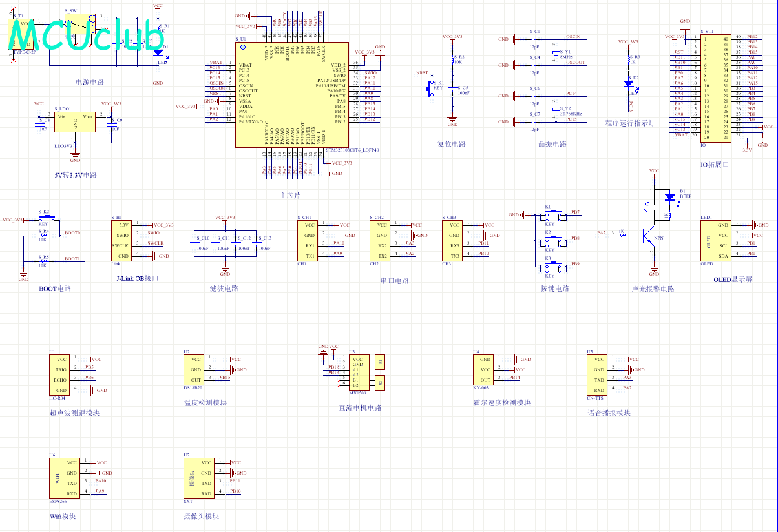The width and height of the screenshot is (778, 532).
Task: Click the B1 BEEP LED symbol
Action: pos(669,196)
